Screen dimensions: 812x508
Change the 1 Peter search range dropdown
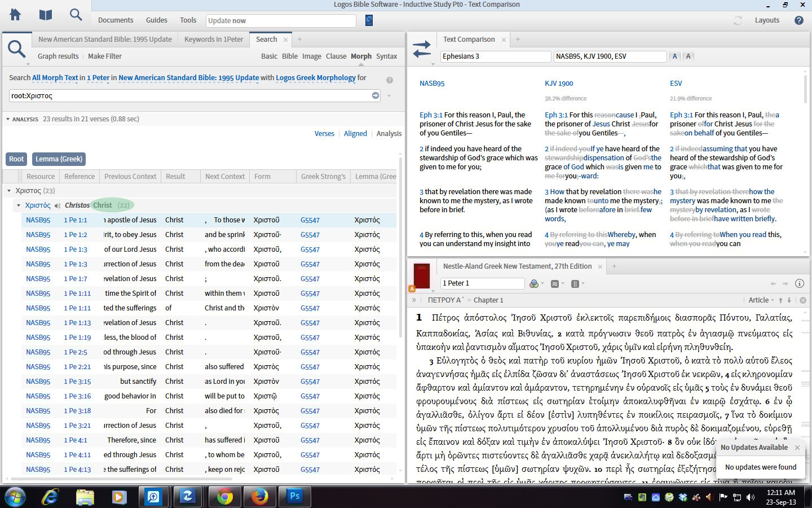(x=98, y=78)
